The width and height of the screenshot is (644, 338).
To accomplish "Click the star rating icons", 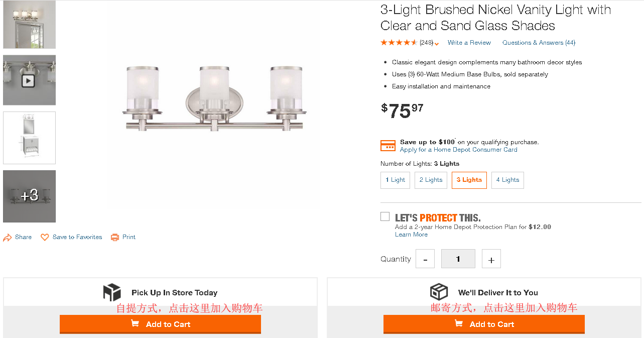I will pyautogui.click(x=399, y=43).
